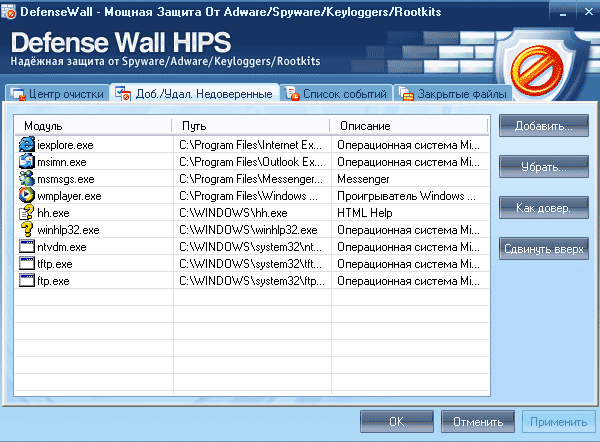This screenshot has height=442, width=600.
Task: Click path C:\Program Files\Outlook Ex...
Action: (x=251, y=162)
